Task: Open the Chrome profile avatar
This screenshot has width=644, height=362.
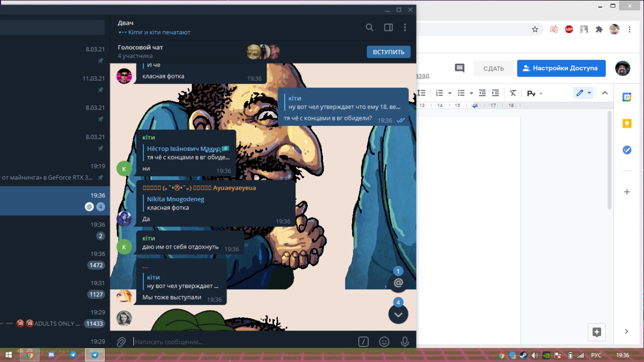Action: click(614, 30)
